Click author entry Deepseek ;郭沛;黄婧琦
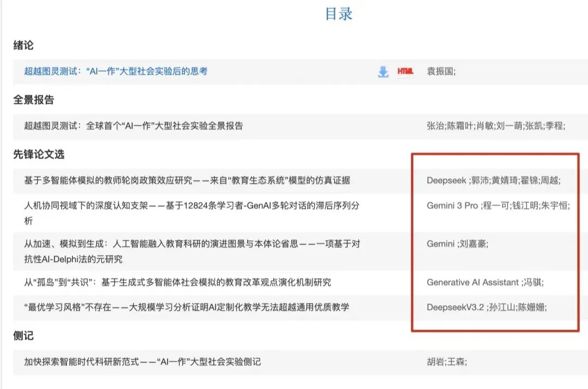The width and height of the screenshot is (588, 389). 493,180
